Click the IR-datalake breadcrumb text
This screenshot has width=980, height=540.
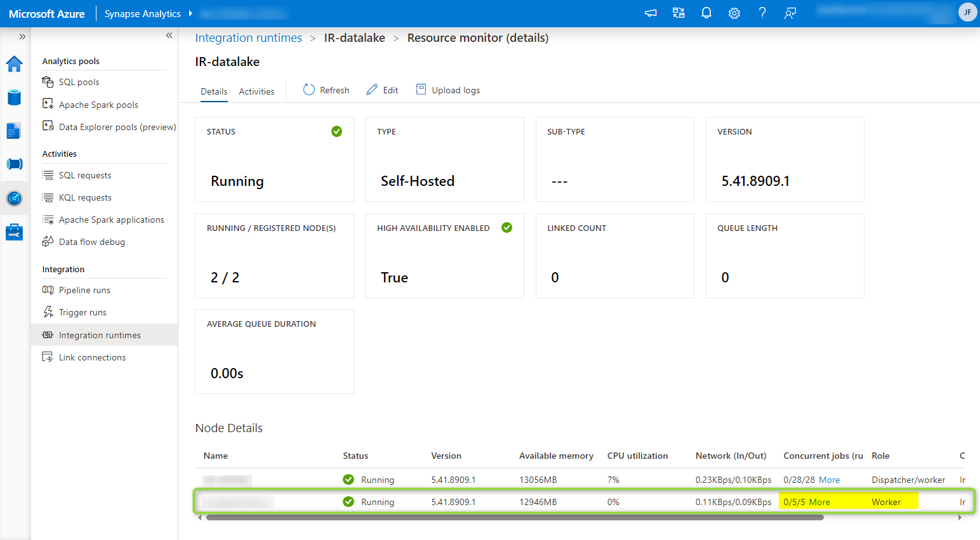355,38
